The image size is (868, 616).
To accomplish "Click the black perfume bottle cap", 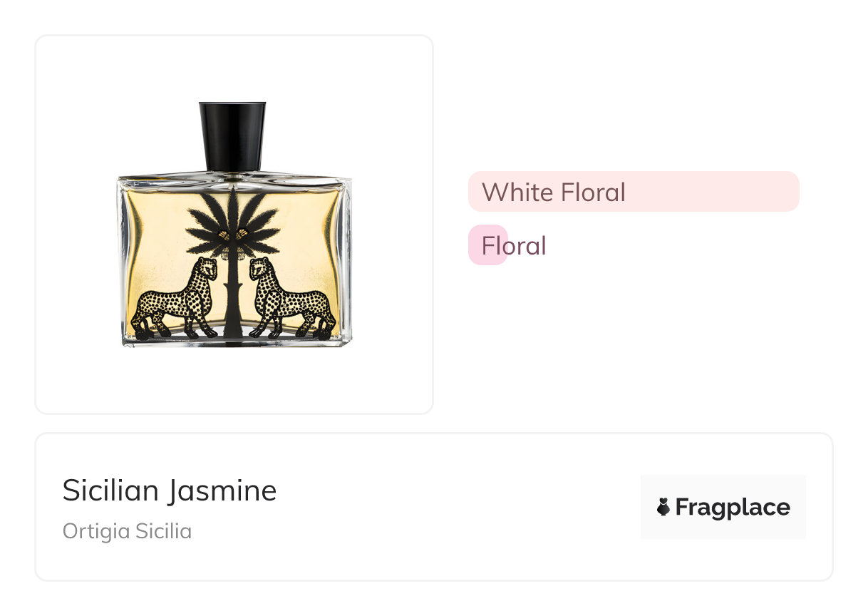I will pyautogui.click(x=232, y=135).
